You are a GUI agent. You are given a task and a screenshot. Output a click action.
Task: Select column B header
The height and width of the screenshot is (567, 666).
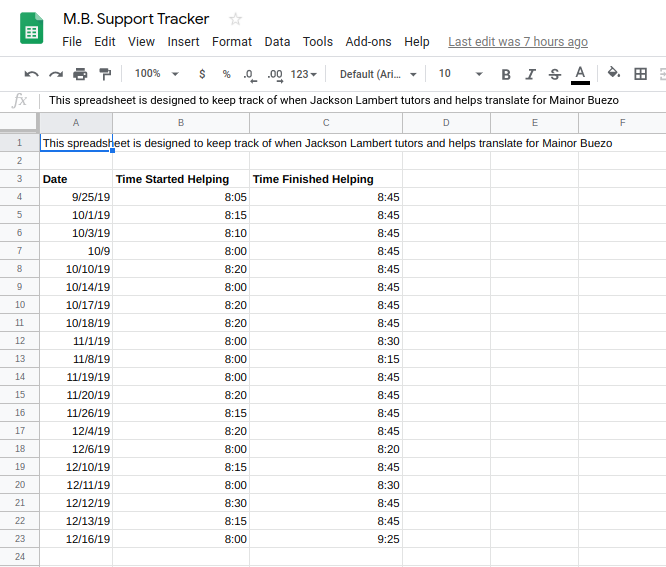click(x=181, y=123)
